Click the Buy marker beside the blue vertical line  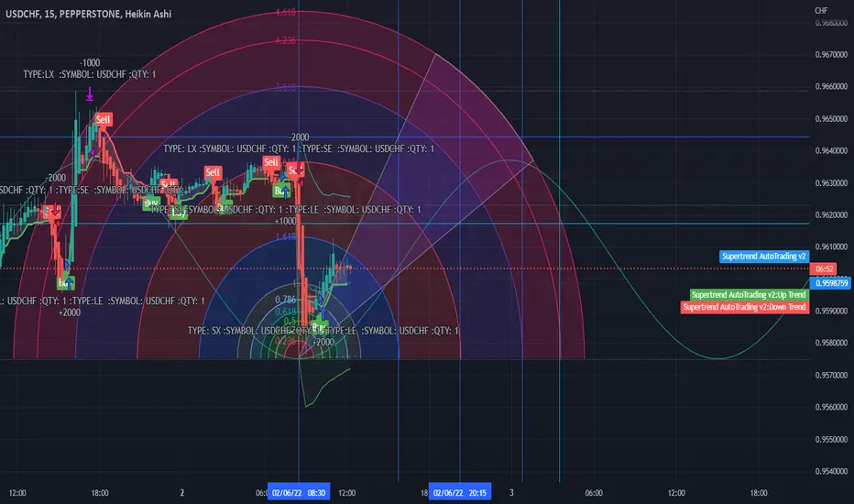pos(281,191)
